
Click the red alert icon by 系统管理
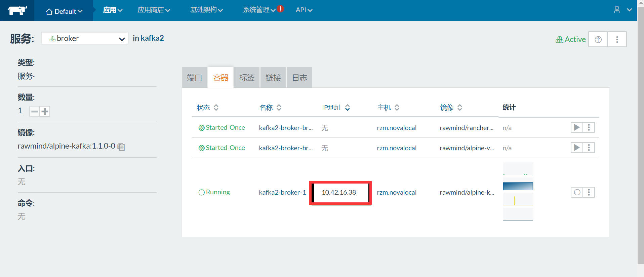(280, 9)
